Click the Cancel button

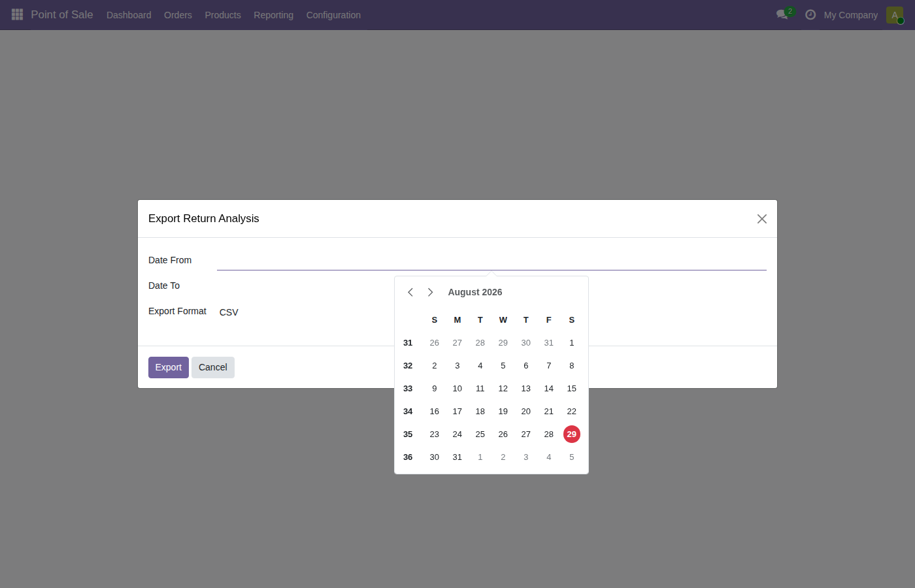(x=213, y=367)
